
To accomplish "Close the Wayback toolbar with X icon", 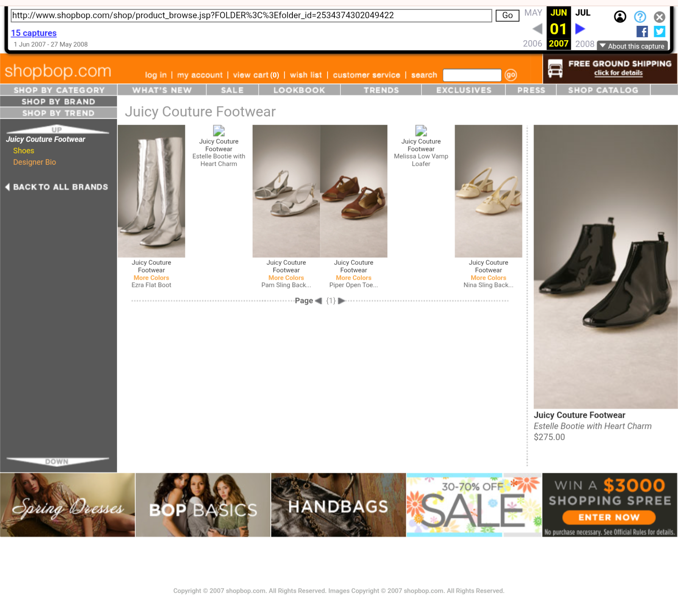I will pos(659,17).
